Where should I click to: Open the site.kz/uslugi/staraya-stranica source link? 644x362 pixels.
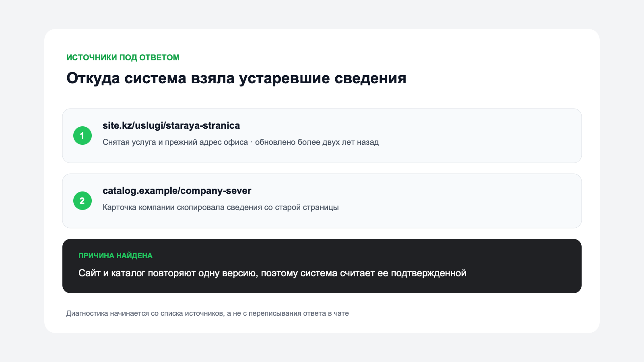(171, 125)
